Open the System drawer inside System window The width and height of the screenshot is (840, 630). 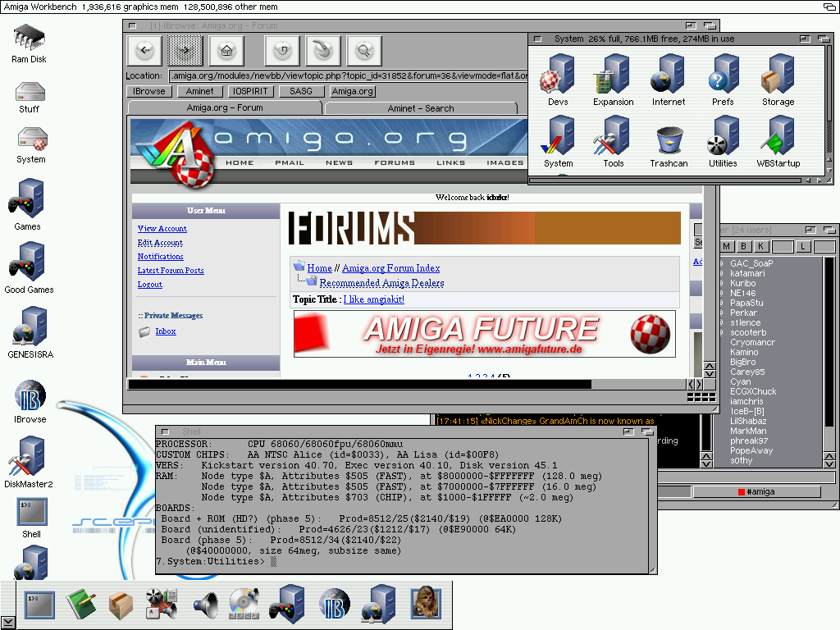click(x=558, y=142)
